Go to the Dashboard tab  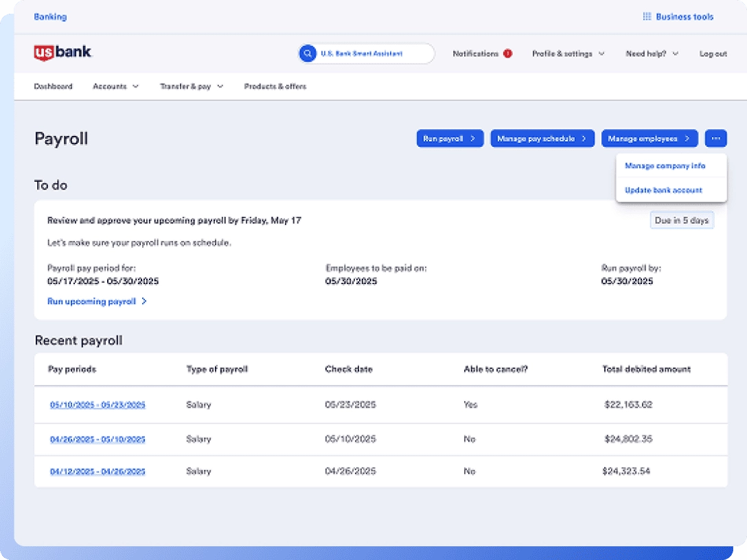tap(53, 86)
